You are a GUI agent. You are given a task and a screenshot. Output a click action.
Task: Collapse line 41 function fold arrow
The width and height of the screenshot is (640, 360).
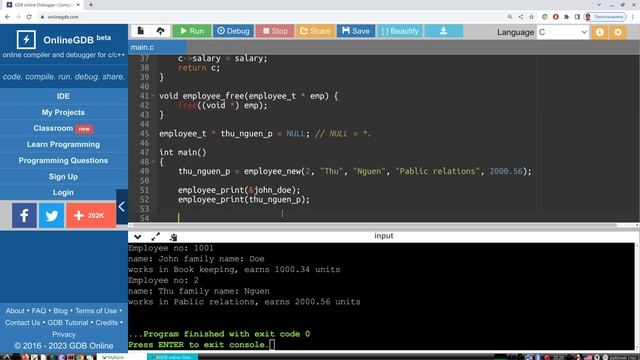point(153,96)
